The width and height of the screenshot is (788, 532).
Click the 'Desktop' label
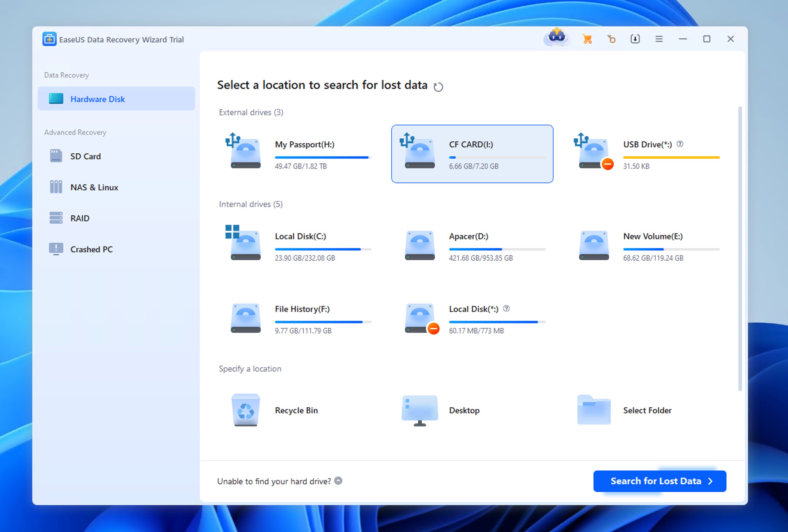coord(464,410)
